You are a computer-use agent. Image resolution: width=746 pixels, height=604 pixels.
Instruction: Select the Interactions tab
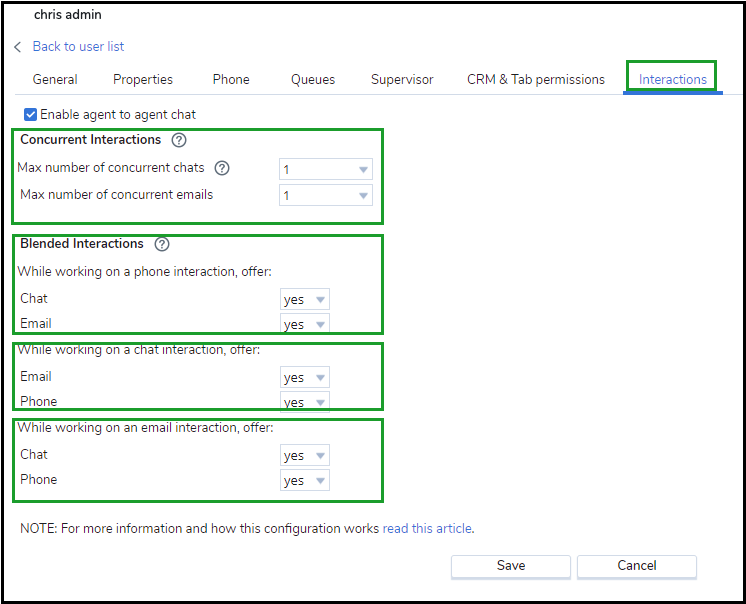coord(673,79)
